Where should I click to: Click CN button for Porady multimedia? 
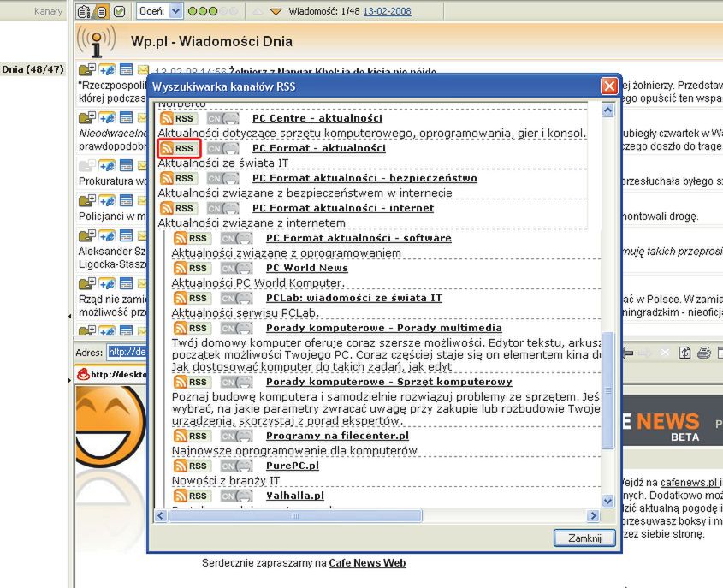[236, 329]
